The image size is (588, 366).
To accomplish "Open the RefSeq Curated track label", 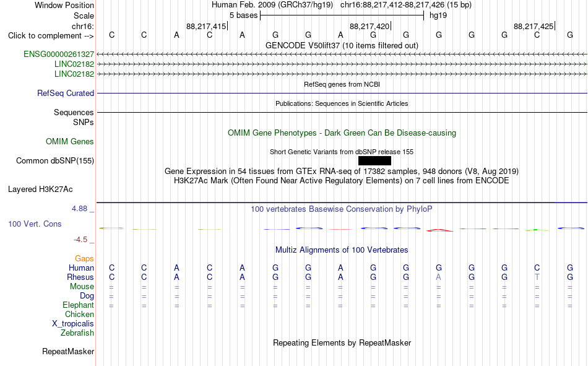I will click(x=66, y=93).
